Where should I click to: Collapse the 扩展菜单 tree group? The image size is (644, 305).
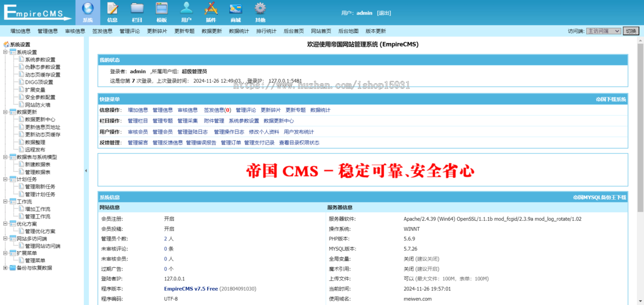5,253
